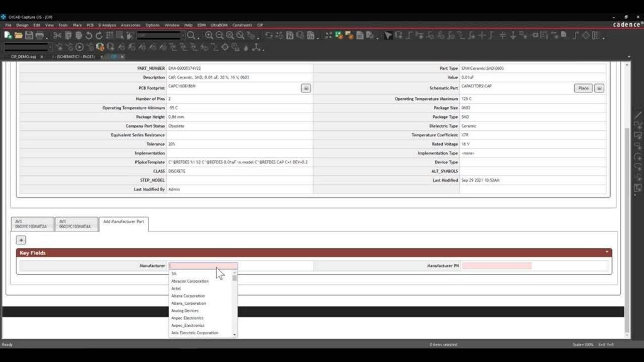Image resolution: width=644 pixels, height=362 pixels.
Task: Click the netlist 'N' document icon
Action: 289,36
